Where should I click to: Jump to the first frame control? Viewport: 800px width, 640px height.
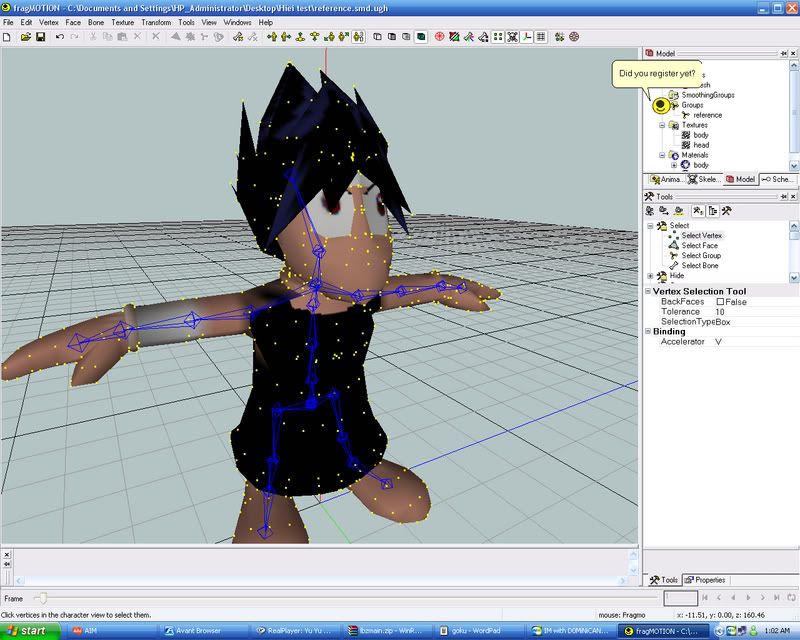705,598
